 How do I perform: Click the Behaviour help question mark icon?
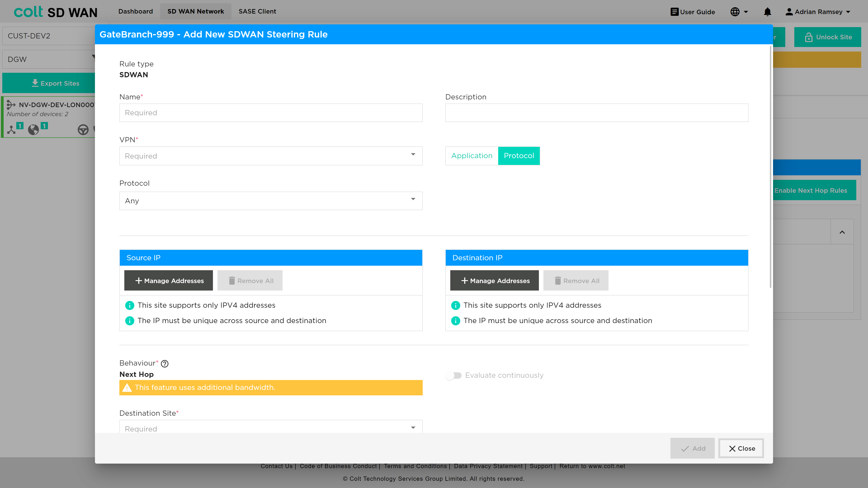click(165, 364)
